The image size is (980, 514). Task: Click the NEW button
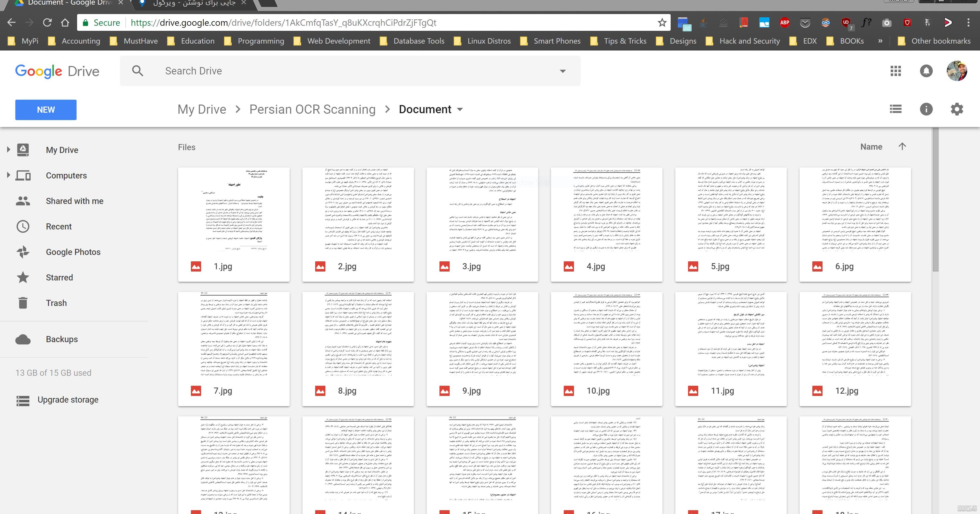point(46,110)
